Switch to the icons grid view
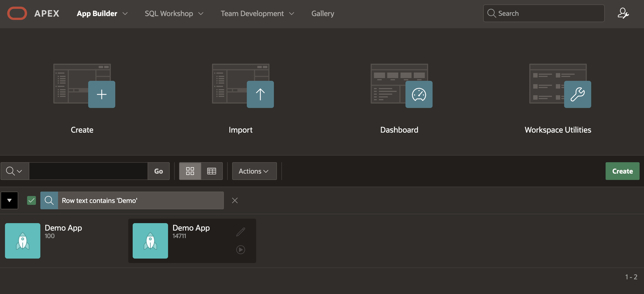The width and height of the screenshot is (644, 294). 190,171
